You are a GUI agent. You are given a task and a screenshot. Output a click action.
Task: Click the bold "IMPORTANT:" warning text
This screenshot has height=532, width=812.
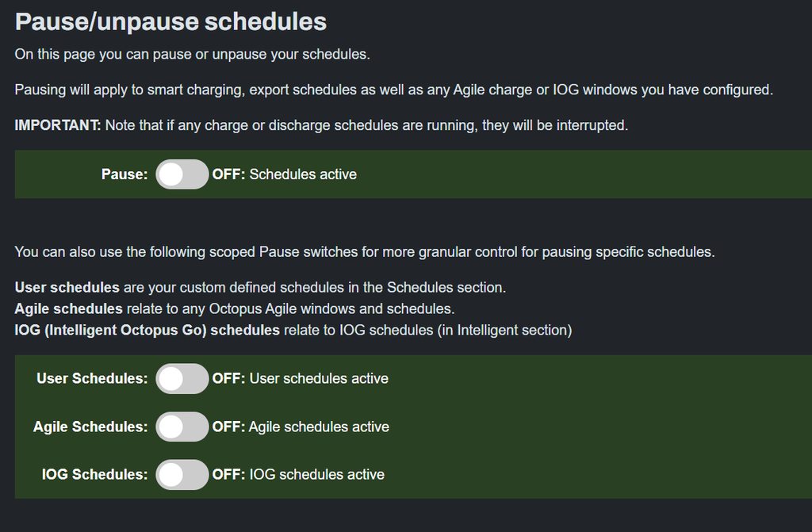pos(58,125)
